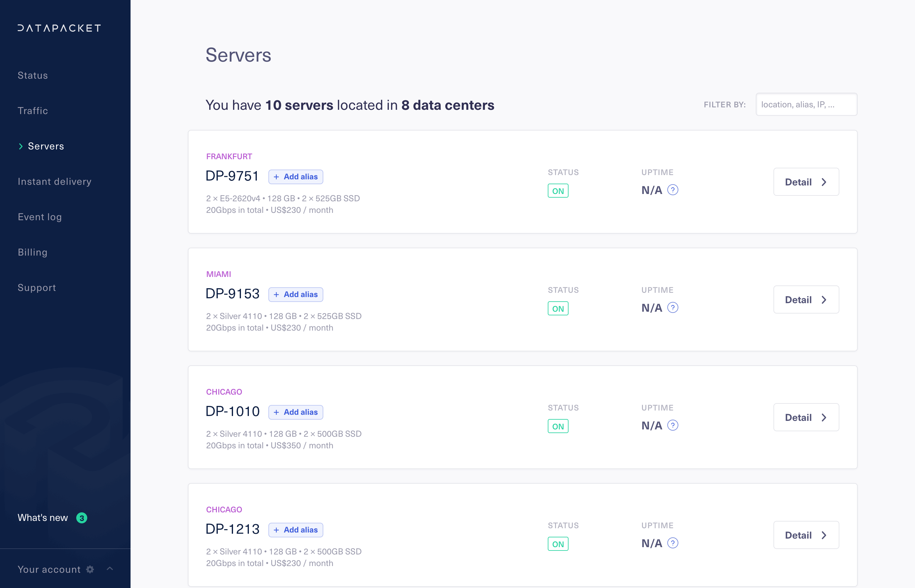Add alias to server DP-1010
915x588 pixels.
click(296, 412)
